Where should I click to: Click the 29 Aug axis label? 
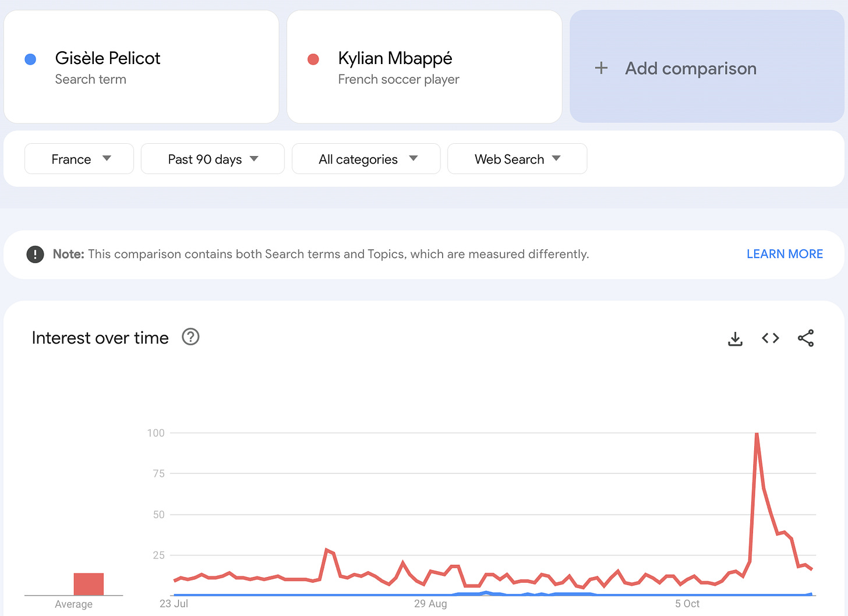pos(430,604)
